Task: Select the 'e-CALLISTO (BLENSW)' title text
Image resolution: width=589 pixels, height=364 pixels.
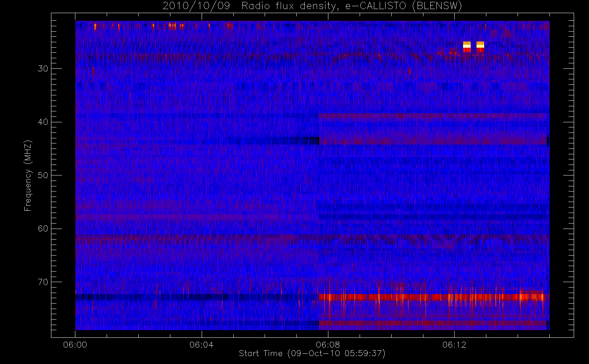Action: tap(403, 6)
